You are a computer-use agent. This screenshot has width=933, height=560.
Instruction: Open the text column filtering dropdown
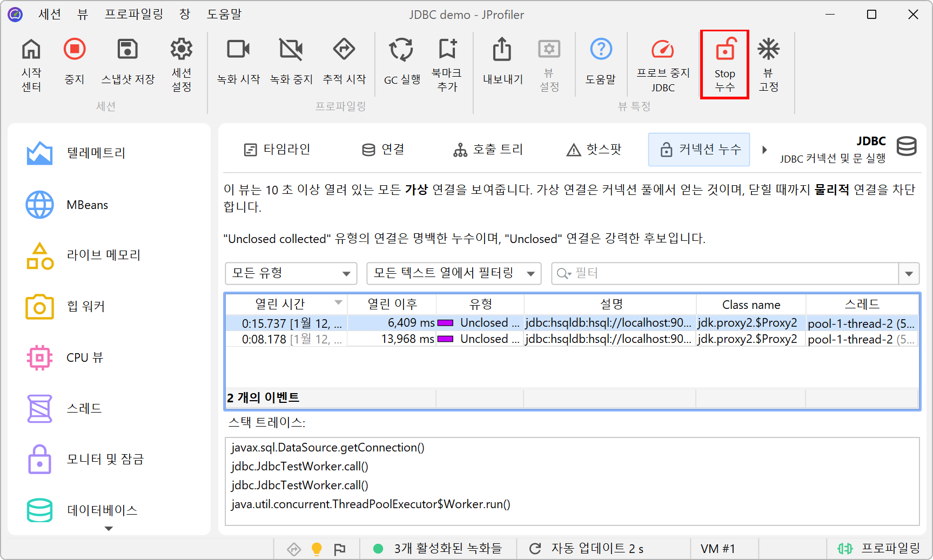point(454,273)
